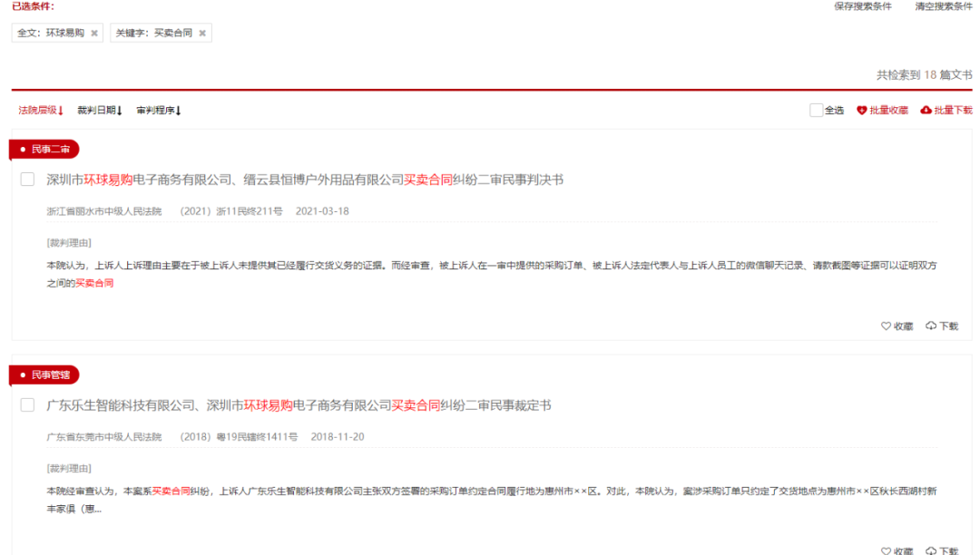980x555 pixels.
Task: Check the checkbox beside the first judgment document
Action: pos(26,179)
